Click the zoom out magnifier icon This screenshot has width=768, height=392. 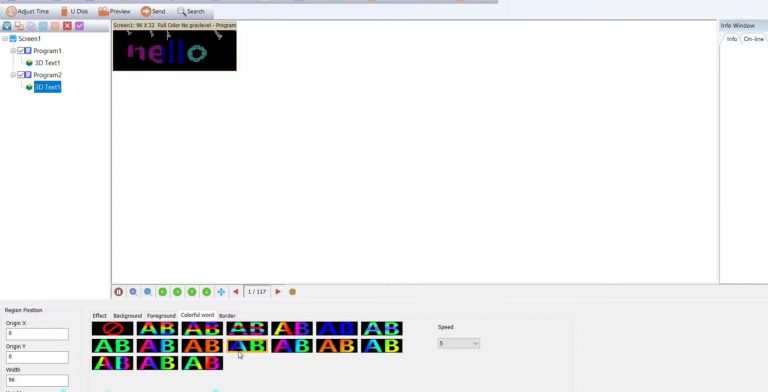148,292
